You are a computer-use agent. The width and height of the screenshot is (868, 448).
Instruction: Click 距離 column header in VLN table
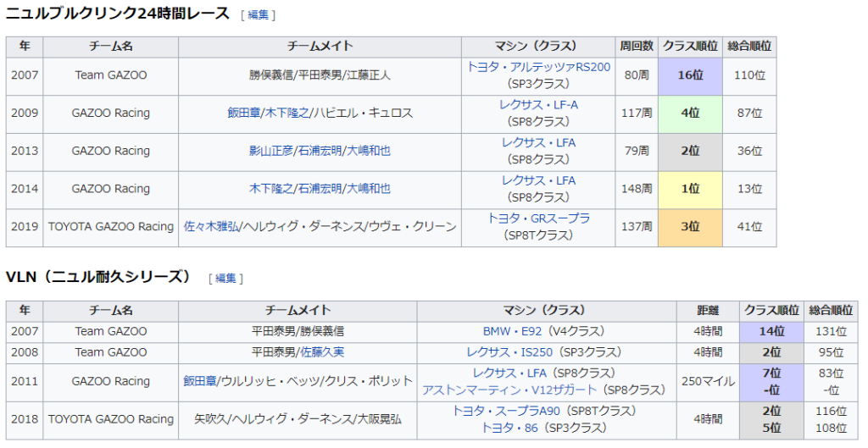(708, 311)
